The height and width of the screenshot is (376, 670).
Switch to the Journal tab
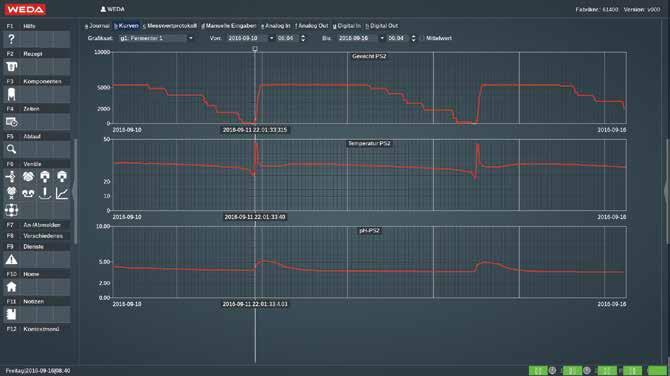[x=97, y=26]
